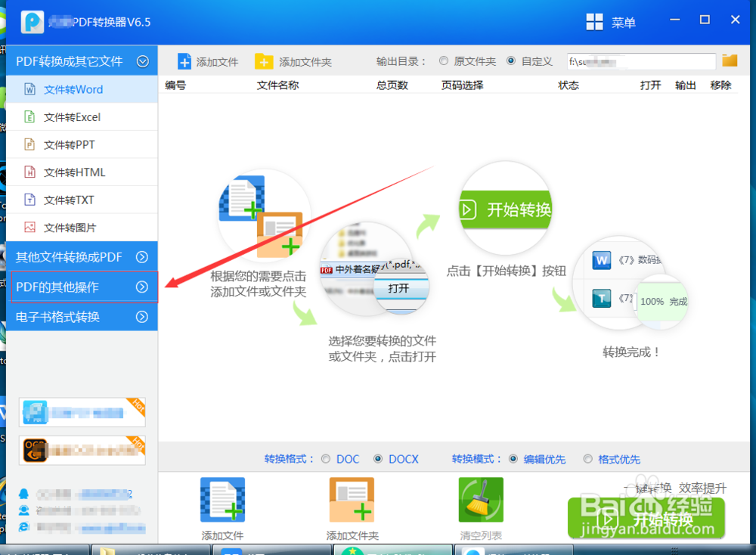The image size is (756, 555).
Task: Open 其他文件转换成PDF section header
Action: coord(82,257)
